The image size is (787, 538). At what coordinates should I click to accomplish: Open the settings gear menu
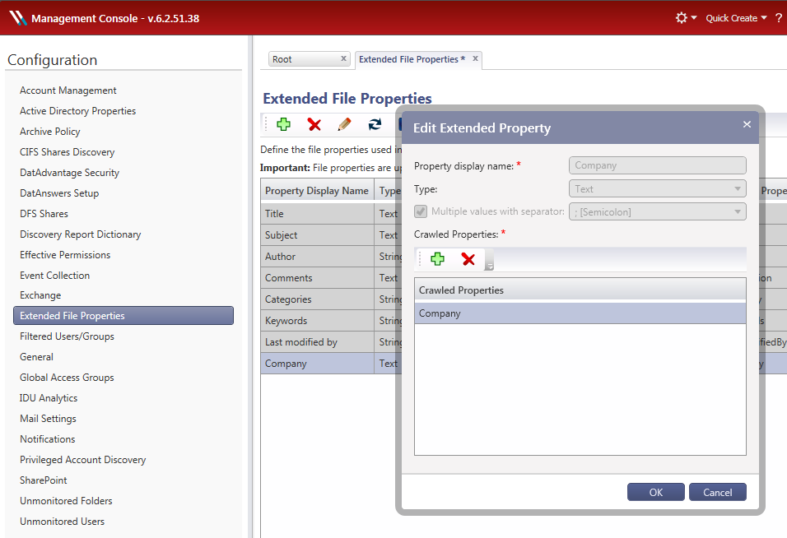click(x=685, y=18)
